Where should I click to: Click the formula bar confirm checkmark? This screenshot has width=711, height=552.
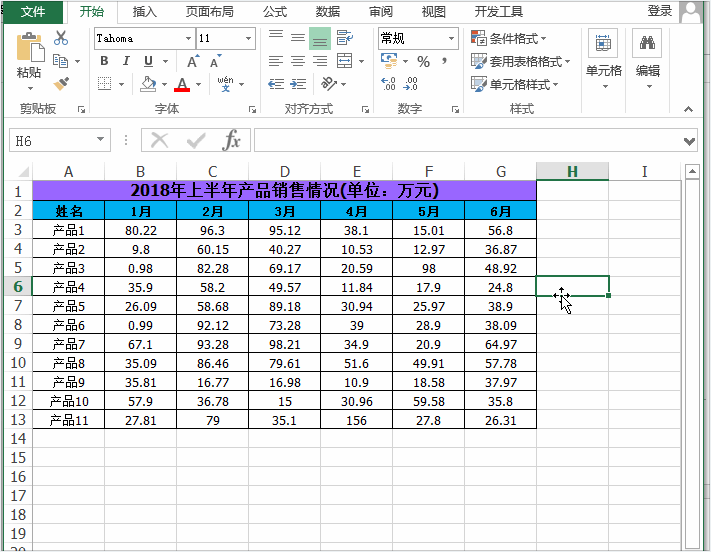tap(196, 140)
